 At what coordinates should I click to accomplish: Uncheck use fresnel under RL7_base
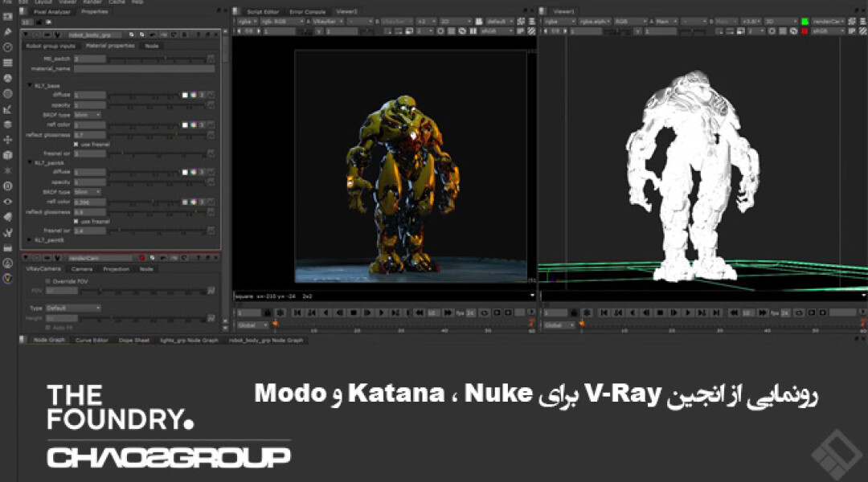point(77,144)
